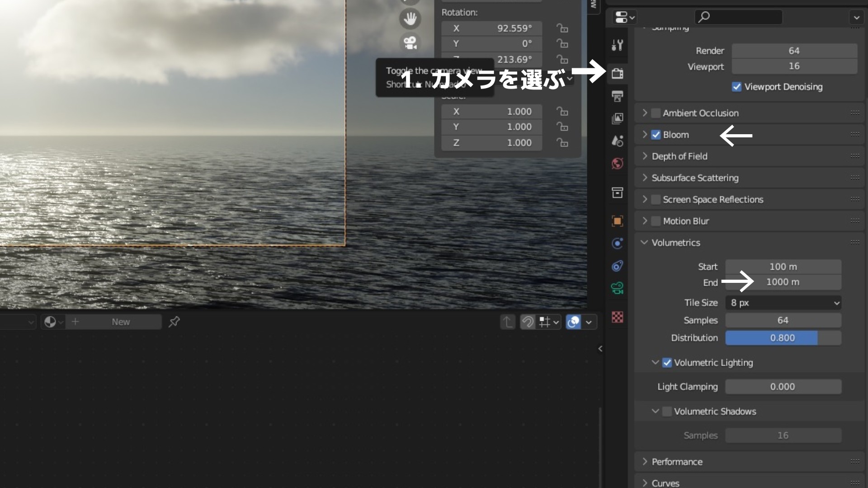Screen dimensions: 868x488
Task: Click the New material button
Action: point(120,322)
